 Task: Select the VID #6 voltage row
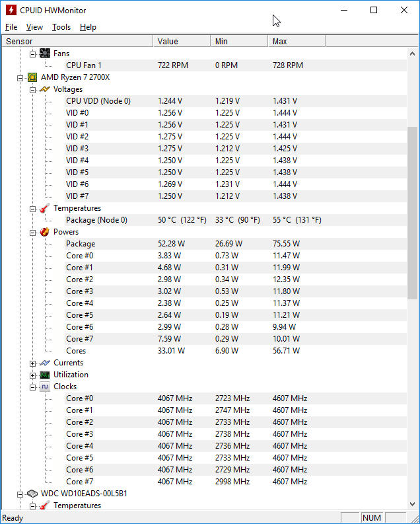coord(236,184)
